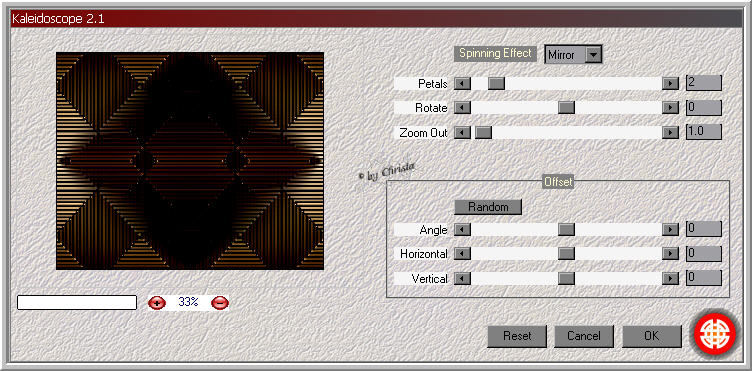Click the Horizontal right arrow button
The width and height of the screenshot is (752, 371).
point(670,254)
